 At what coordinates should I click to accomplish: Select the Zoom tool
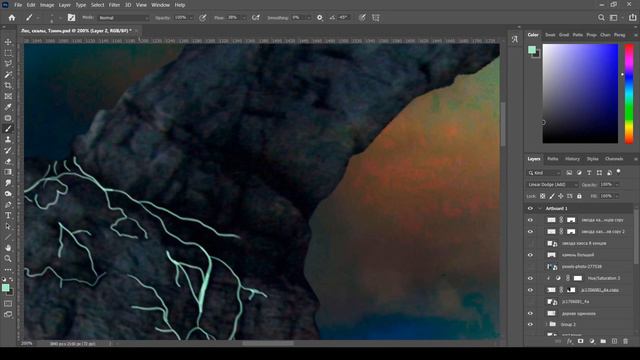[8, 258]
